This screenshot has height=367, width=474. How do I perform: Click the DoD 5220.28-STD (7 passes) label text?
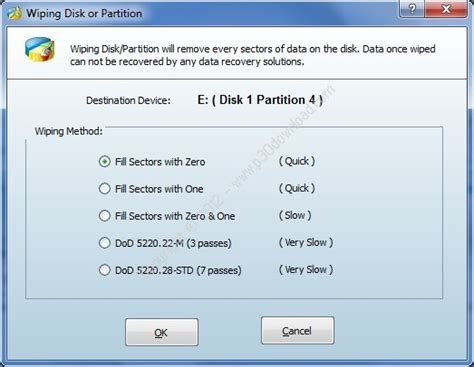178,270
